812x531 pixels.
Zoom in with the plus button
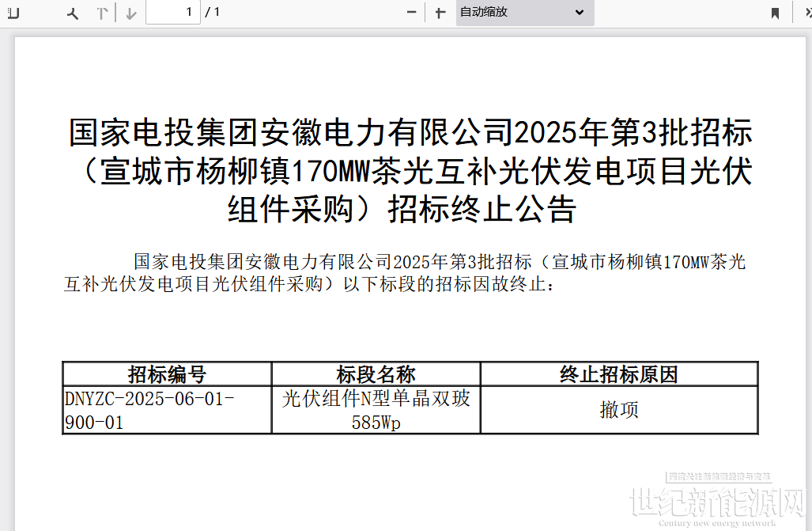pyautogui.click(x=440, y=13)
